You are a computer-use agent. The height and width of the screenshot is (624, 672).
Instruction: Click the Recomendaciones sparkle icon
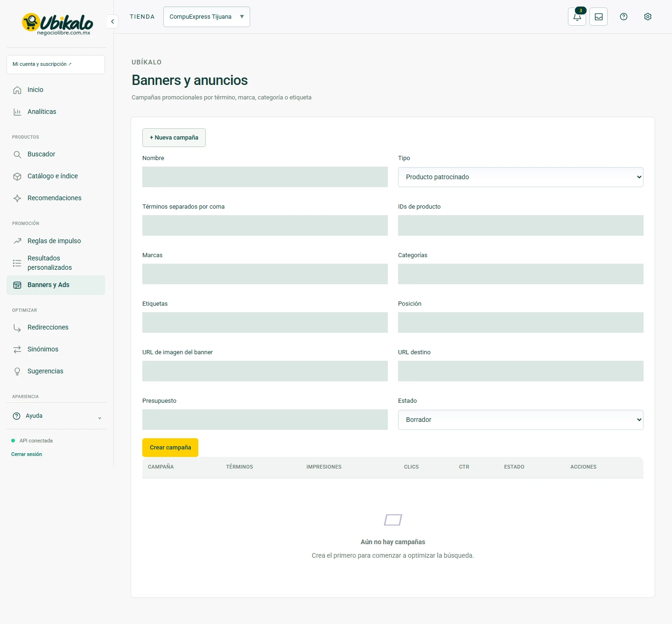click(17, 198)
